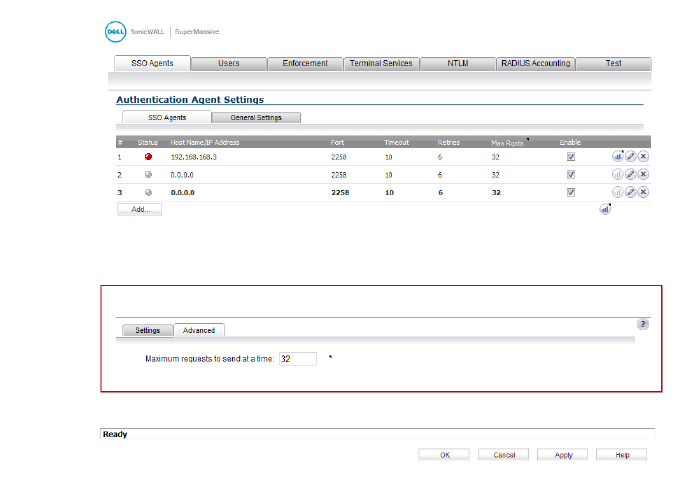Click delete icon in row 3
Viewport: 699px width, 478px height.
pyautogui.click(x=643, y=192)
